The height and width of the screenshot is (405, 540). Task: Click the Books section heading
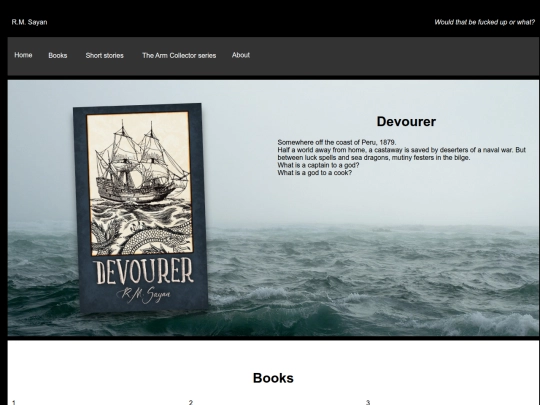point(273,378)
